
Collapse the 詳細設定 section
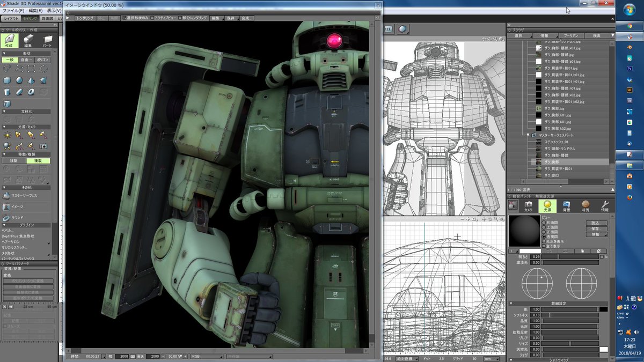click(x=511, y=304)
